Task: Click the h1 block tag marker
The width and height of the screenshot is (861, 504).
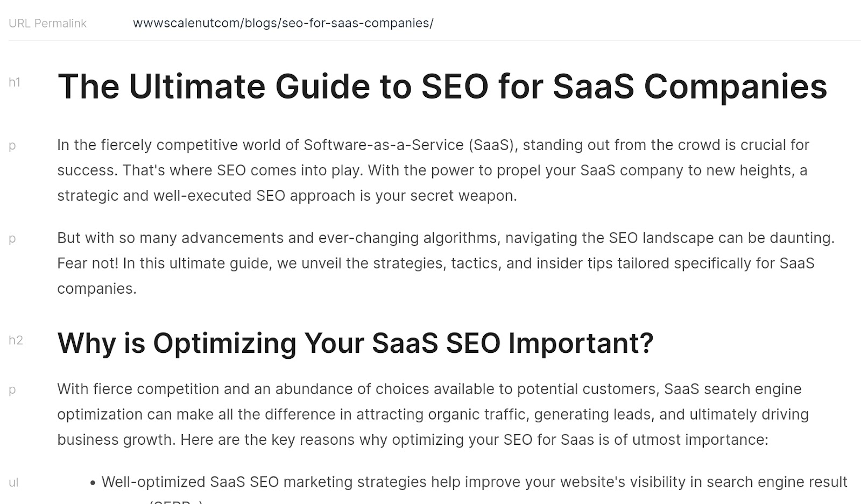Action: tap(15, 82)
